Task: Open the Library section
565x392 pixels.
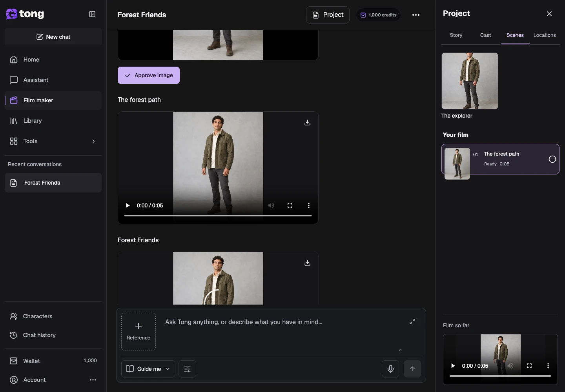Action: (x=53, y=121)
